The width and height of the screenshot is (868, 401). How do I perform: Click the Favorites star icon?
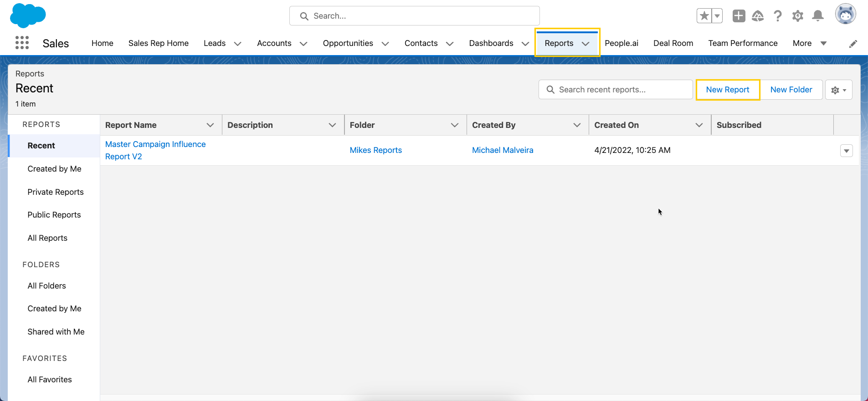point(704,16)
